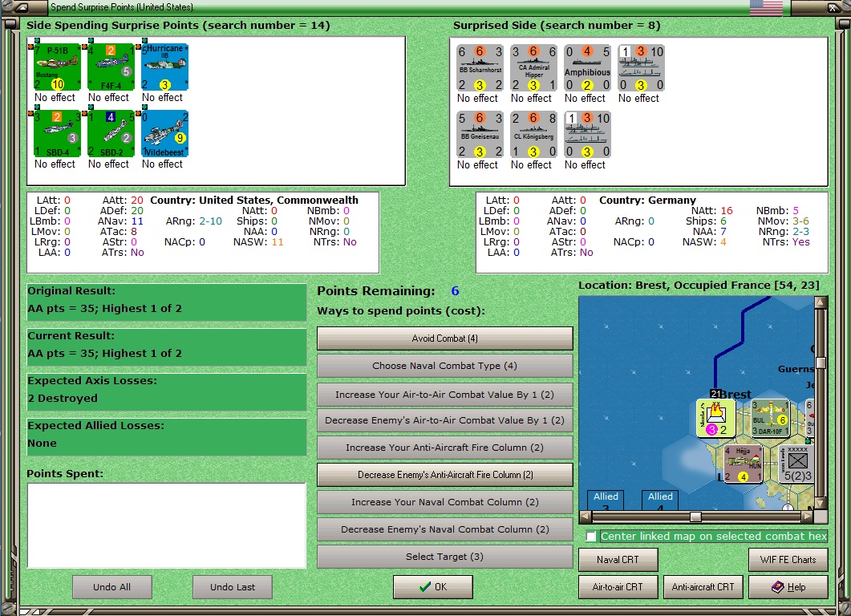Screen dimensions: 851x616
Task: Select the P-51B Mustang fighter counter
Action: click(x=56, y=67)
